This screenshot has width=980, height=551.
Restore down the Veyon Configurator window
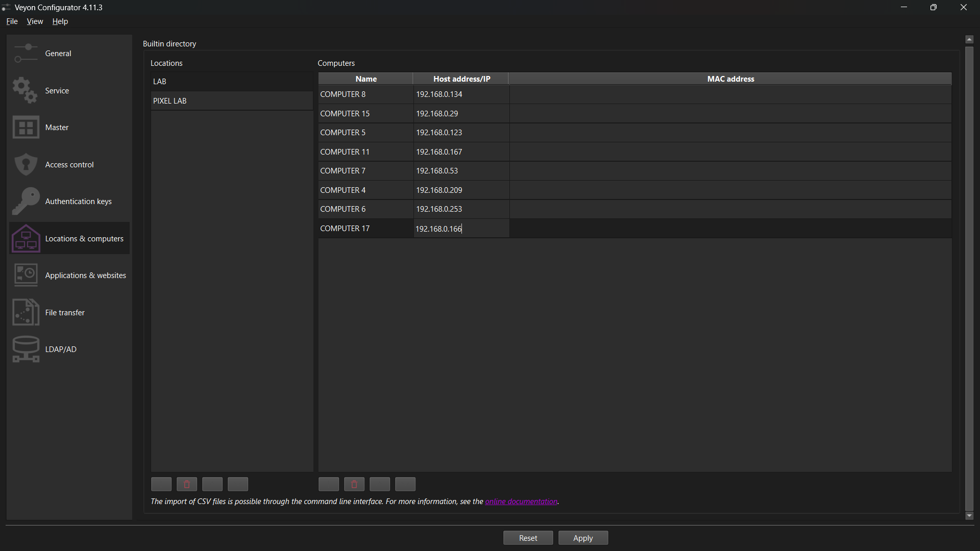click(x=934, y=7)
